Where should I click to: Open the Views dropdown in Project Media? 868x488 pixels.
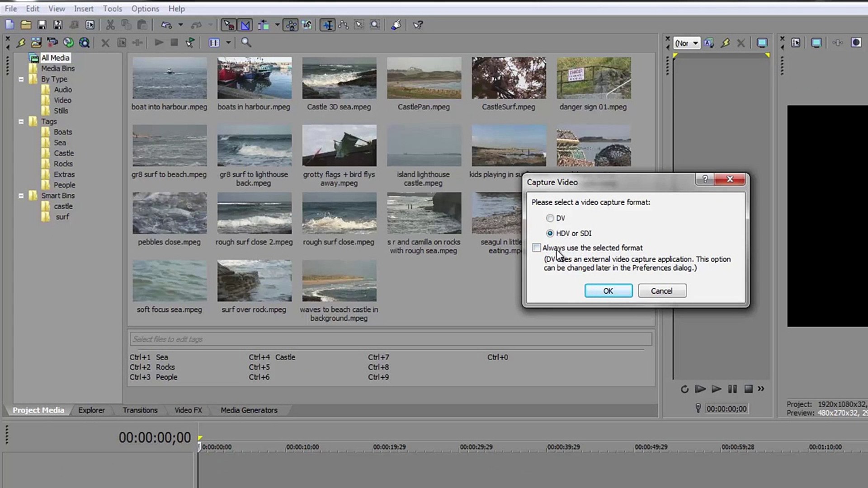(x=228, y=42)
